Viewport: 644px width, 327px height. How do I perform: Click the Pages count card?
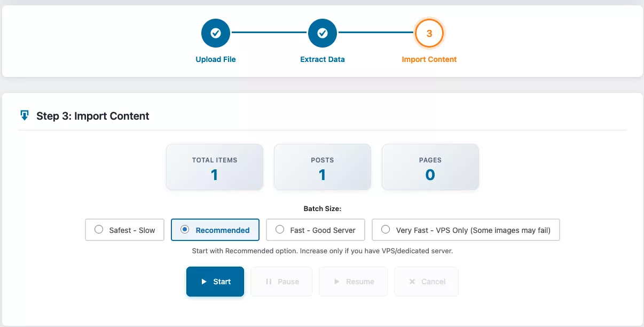(x=430, y=167)
